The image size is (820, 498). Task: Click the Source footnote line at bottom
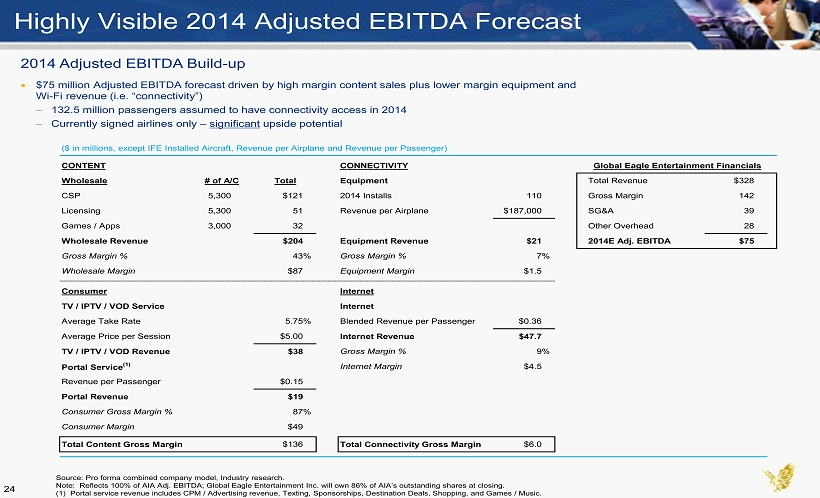click(x=170, y=478)
